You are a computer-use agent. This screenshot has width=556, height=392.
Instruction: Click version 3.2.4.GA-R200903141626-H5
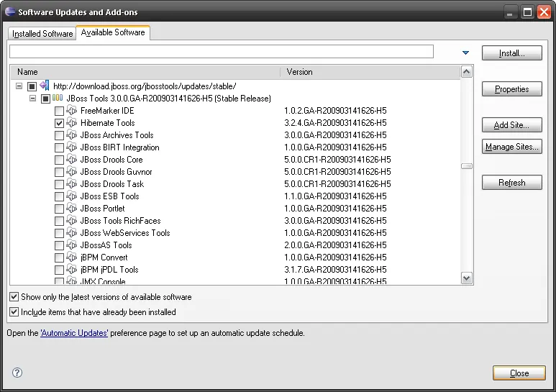point(335,122)
